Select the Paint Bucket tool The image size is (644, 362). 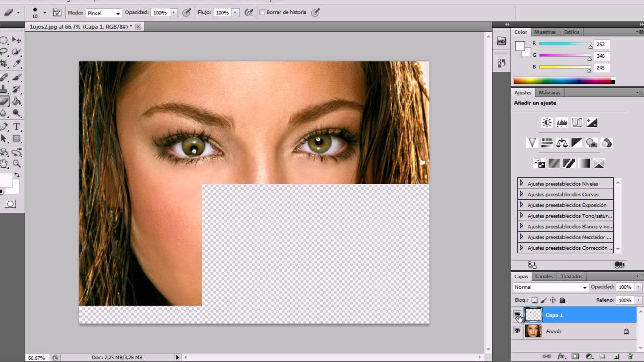pyautogui.click(x=17, y=101)
